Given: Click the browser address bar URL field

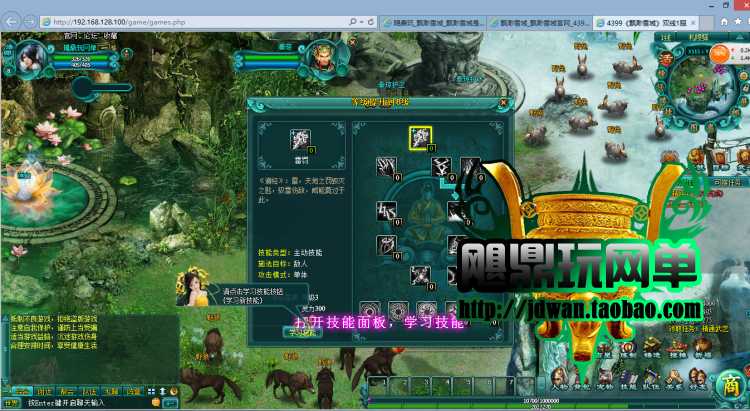Looking at the screenshot, I should (200, 21).
